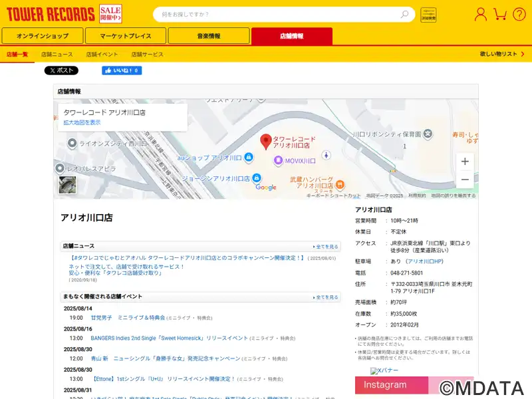The image size is (532, 399).
Task: Click the map zoom out minus button
Action: [465, 180]
